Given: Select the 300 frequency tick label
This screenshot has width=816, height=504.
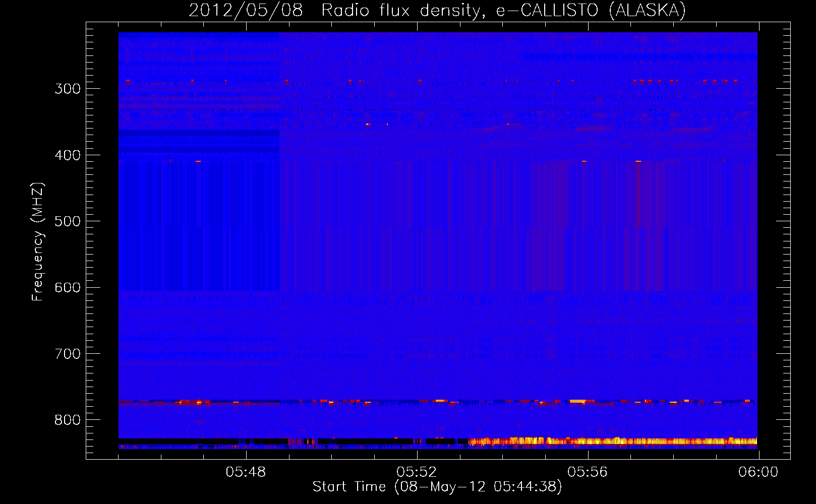Looking at the screenshot, I should (x=68, y=89).
